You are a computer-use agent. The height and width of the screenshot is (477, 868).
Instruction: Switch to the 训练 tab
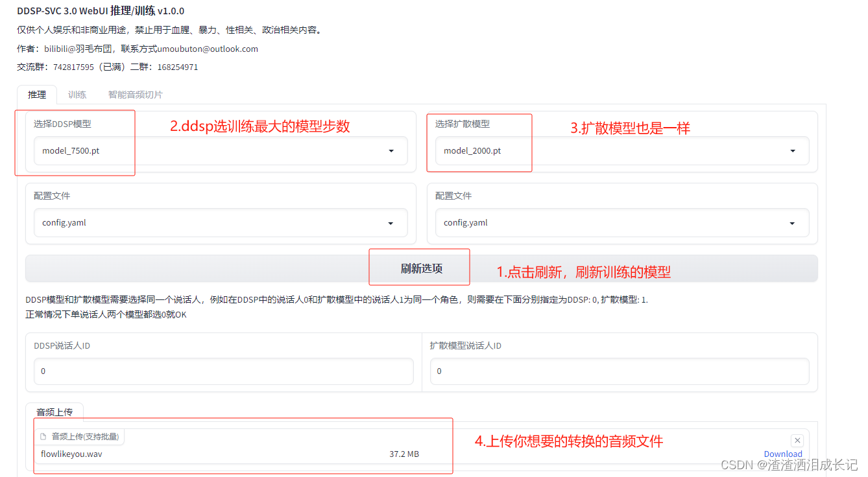click(77, 94)
